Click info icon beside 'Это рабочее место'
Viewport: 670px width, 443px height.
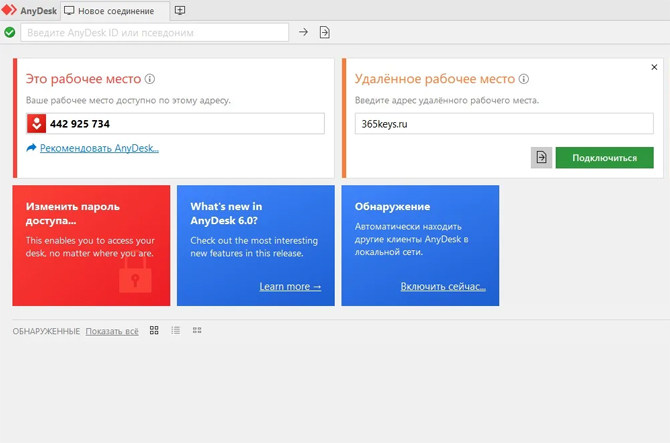[150, 79]
